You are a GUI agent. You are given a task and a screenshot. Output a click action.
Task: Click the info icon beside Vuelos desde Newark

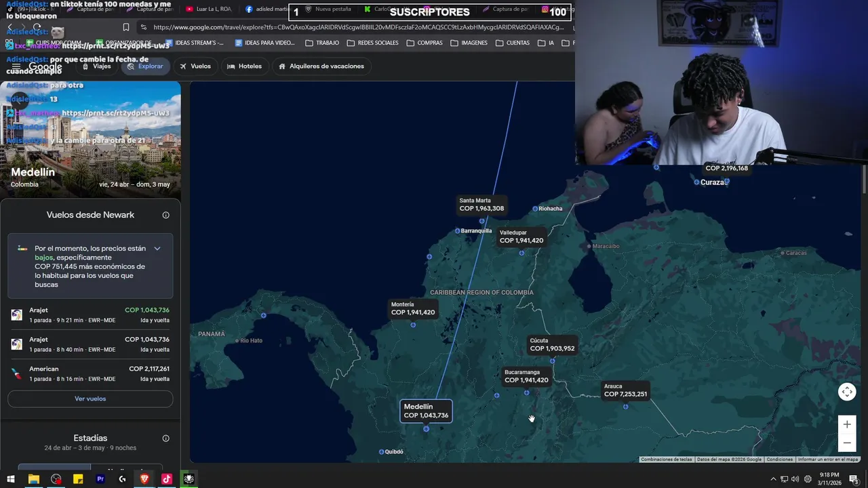165,215
